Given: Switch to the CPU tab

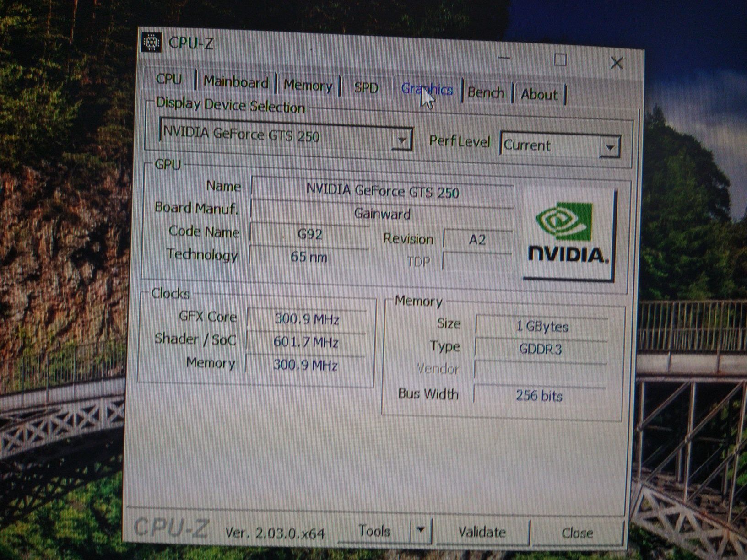Looking at the screenshot, I should point(168,79).
